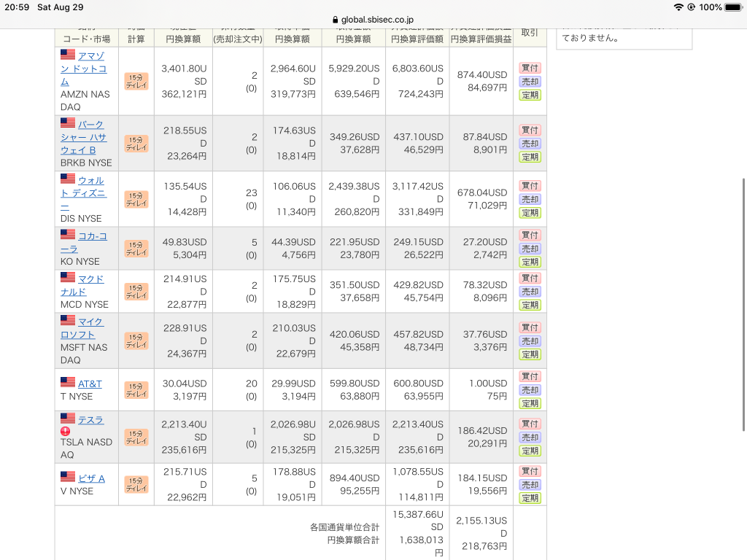Click 定期 (periodic) for Disney DIS

[x=530, y=213]
